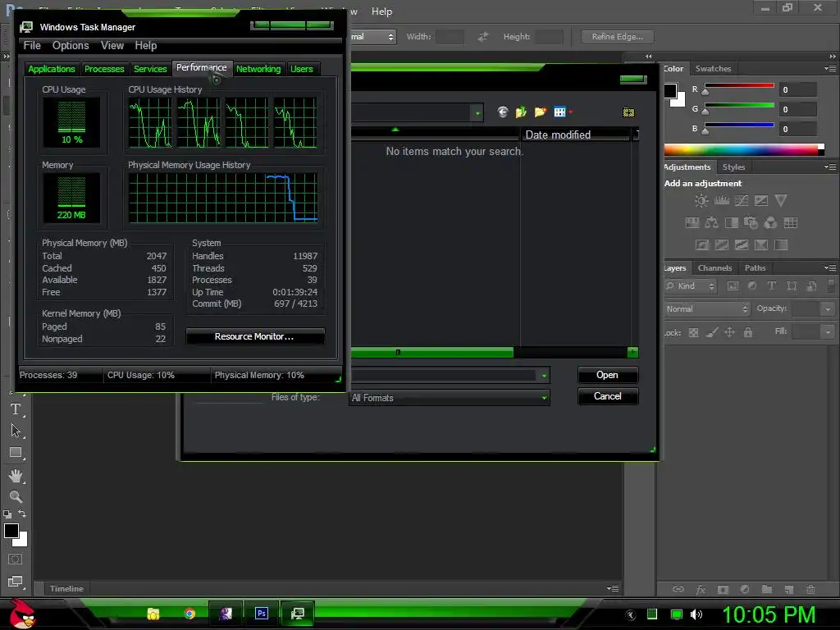Open Normal blend mode dropdown
840x630 pixels.
click(706, 309)
